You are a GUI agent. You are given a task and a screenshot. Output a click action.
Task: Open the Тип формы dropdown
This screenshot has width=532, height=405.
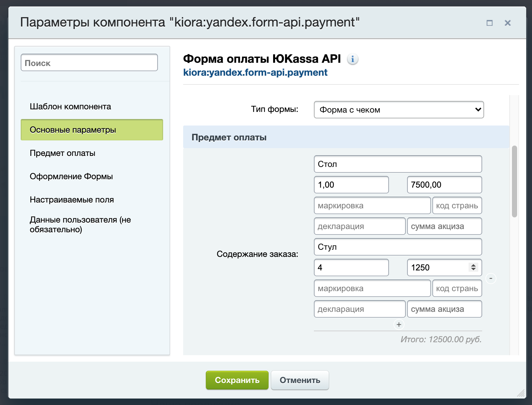tap(398, 110)
